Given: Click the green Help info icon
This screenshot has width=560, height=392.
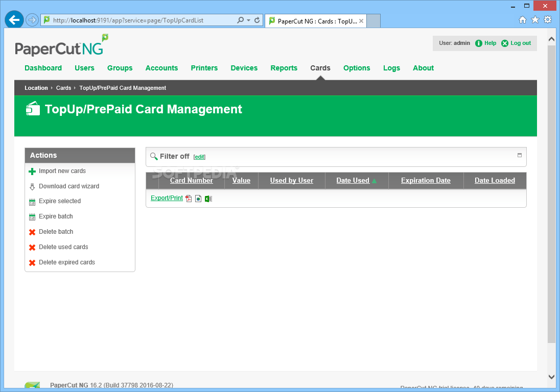Looking at the screenshot, I should [x=479, y=43].
